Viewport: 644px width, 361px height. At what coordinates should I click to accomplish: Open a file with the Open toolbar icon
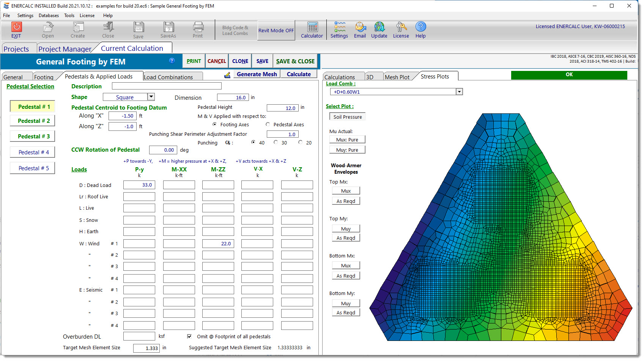[48, 30]
